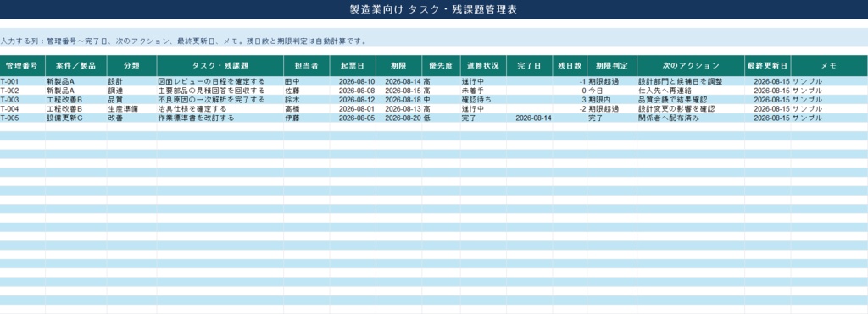Viewport: 868px width, 314px height.
Task: Click the 起票日 column header
Action: [353, 65]
